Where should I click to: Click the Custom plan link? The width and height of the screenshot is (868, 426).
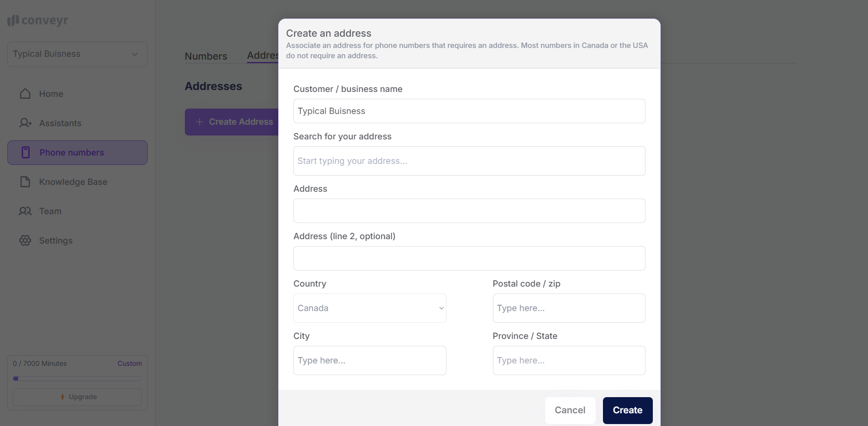(x=130, y=363)
